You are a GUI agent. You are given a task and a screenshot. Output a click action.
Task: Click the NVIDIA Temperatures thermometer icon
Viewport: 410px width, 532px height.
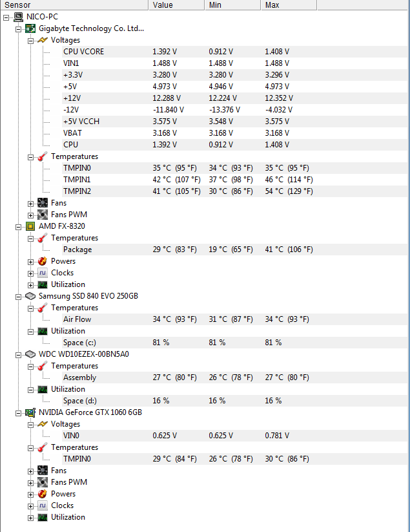click(43, 447)
